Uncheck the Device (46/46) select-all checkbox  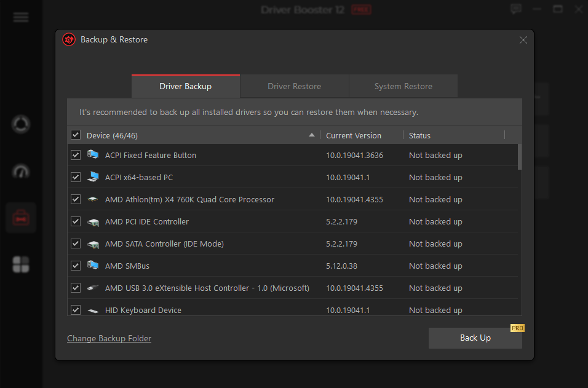click(x=75, y=135)
